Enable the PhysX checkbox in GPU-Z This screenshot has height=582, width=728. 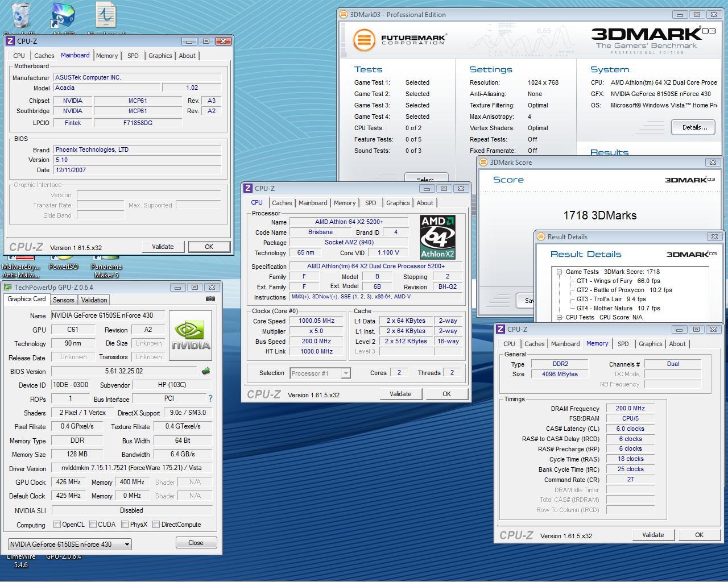point(125,525)
